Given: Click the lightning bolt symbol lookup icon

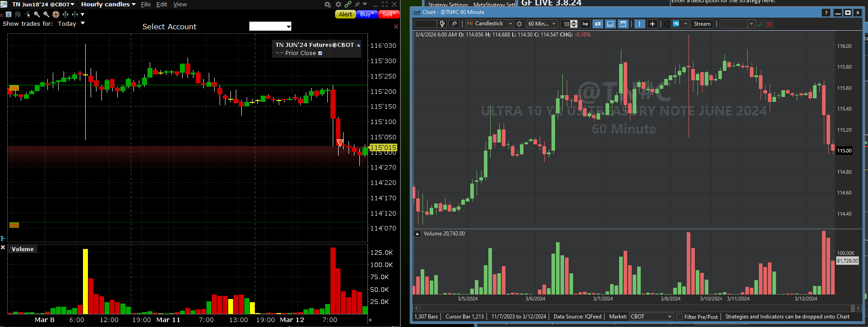Looking at the screenshot, I should (442, 24).
